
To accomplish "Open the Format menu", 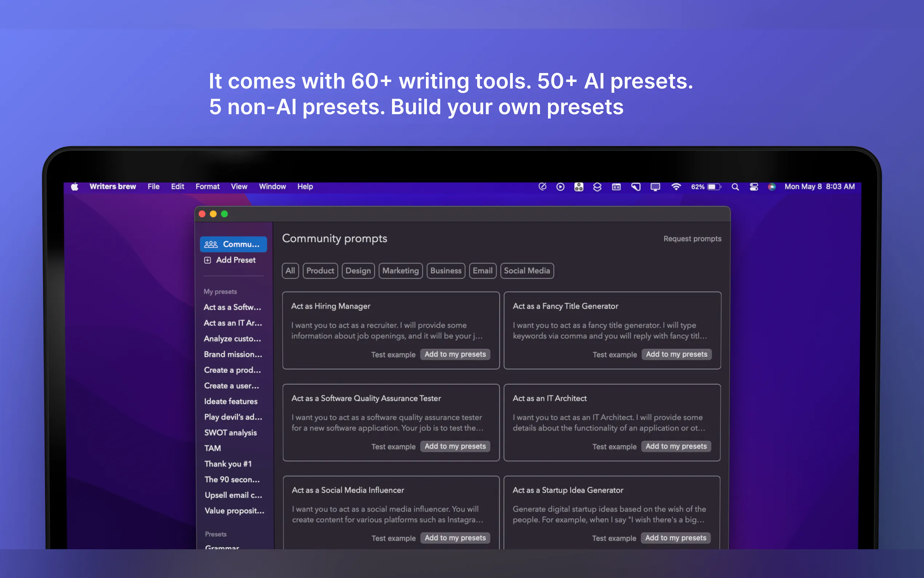I will coord(207,187).
